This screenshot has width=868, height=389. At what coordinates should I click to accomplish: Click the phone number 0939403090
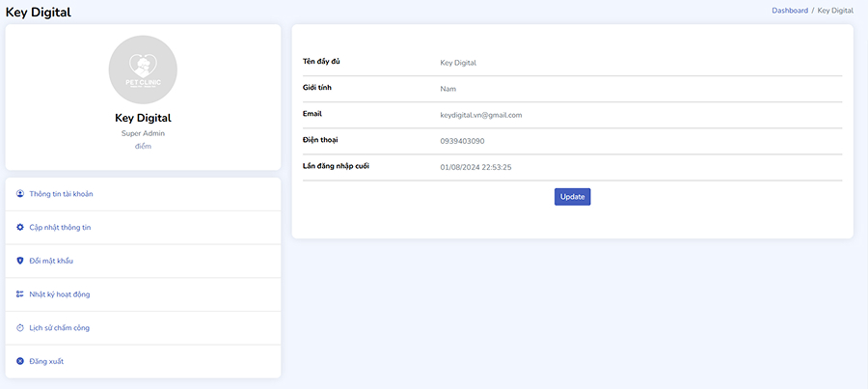pyautogui.click(x=462, y=141)
